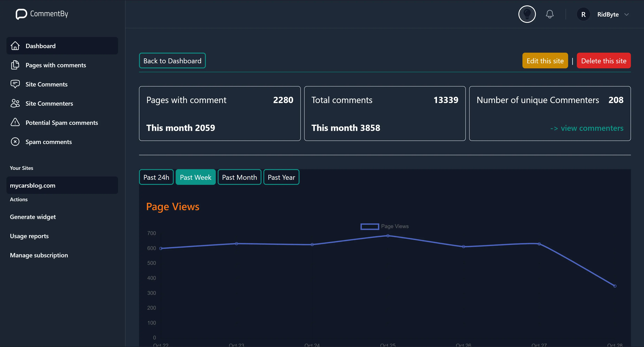Switch to Past Year range
Screen dimensions: 644x347
pos(281,177)
